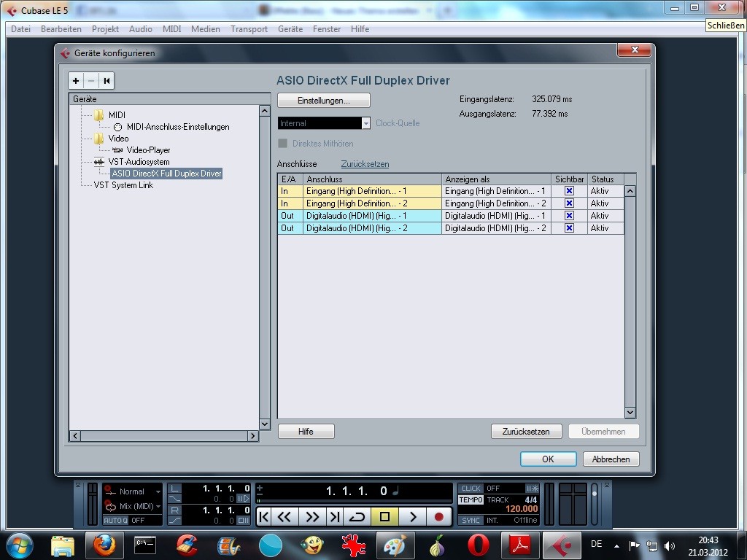Screen dimensions: 747x560
Task: Toggle precount icon next to CLICK
Action: [x=532, y=488]
